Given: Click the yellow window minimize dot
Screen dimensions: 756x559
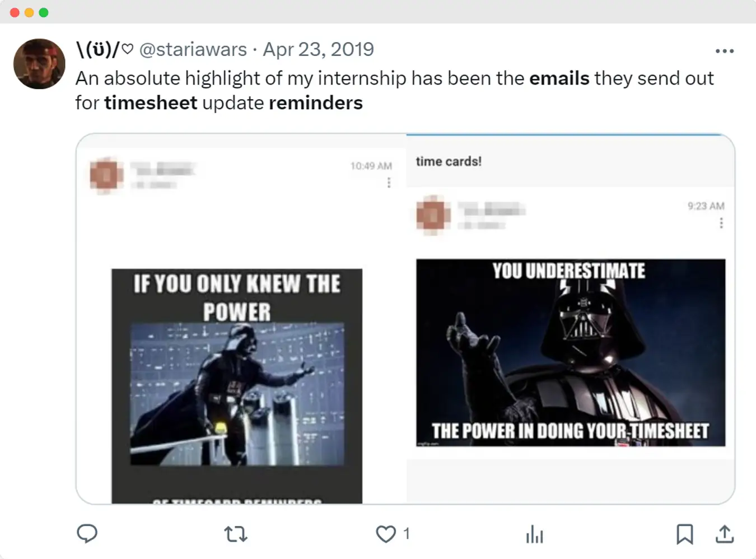Looking at the screenshot, I should (29, 12).
